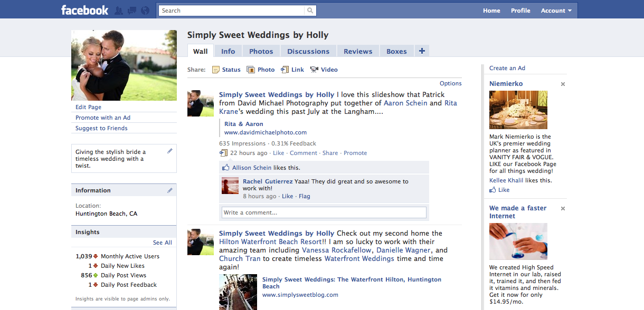
Task: Close the Niemierko ad
Action: click(563, 84)
